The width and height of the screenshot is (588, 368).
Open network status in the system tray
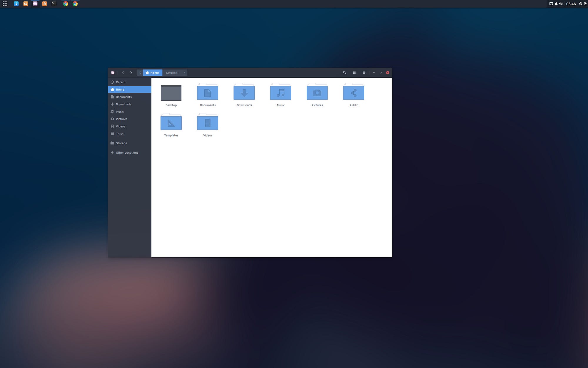pos(551,4)
